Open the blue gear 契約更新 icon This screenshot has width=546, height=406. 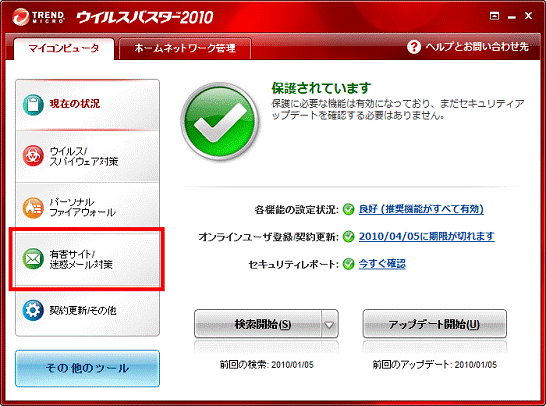pos(33,310)
